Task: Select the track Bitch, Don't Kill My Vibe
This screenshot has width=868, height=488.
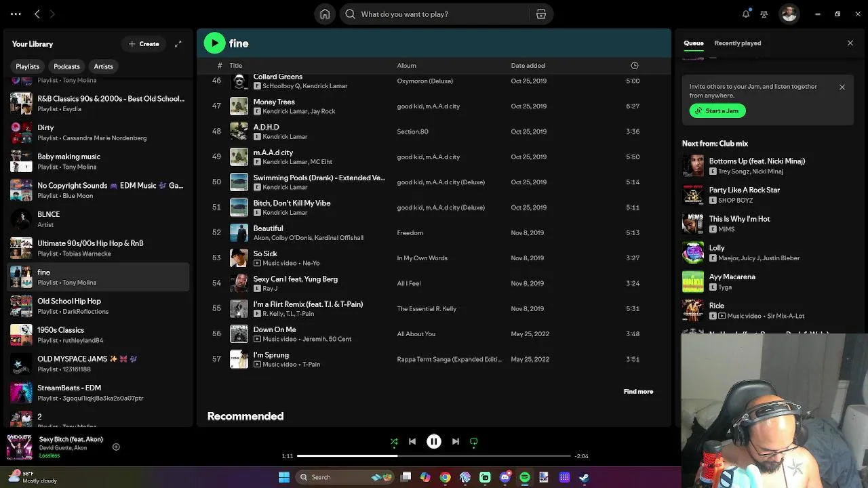Action: [x=433, y=207]
